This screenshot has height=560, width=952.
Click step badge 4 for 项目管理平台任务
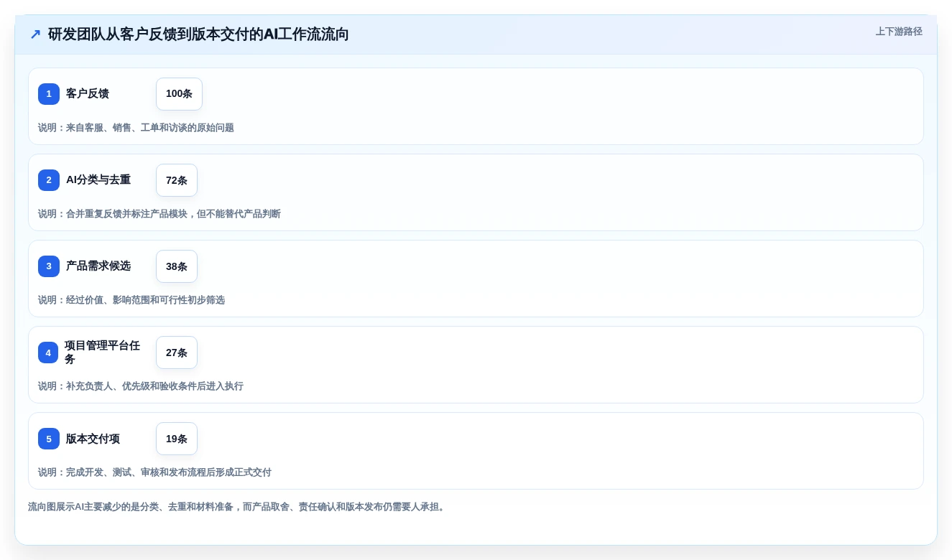point(48,353)
